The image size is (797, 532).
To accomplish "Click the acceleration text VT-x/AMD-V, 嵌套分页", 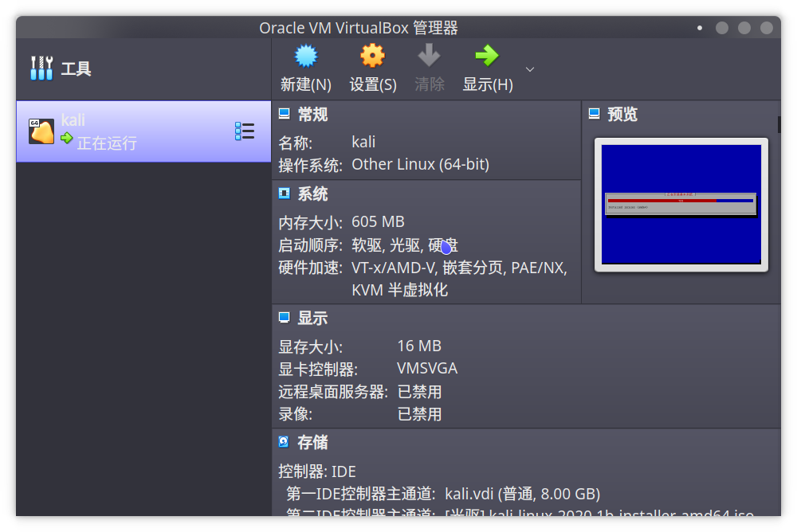I will [427, 268].
